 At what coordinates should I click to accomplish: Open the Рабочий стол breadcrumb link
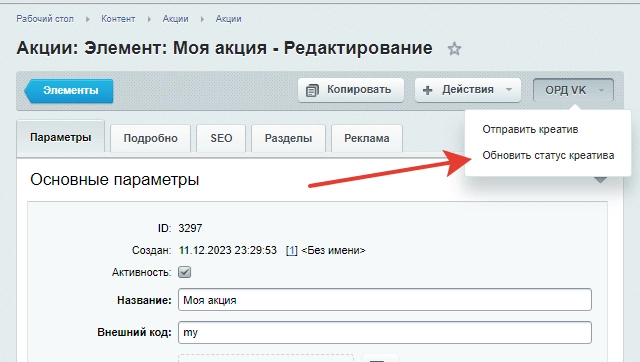(x=45, y=19)
